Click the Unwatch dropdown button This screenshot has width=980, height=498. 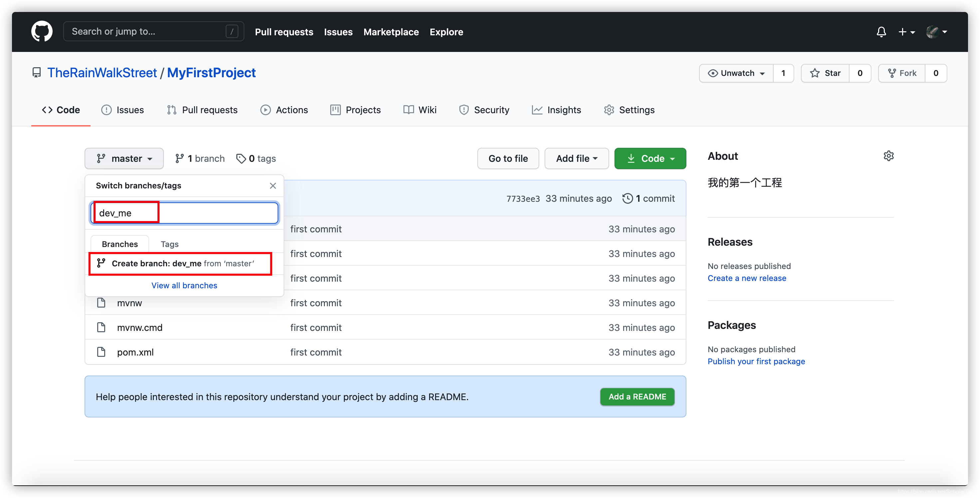pos(736,73)
